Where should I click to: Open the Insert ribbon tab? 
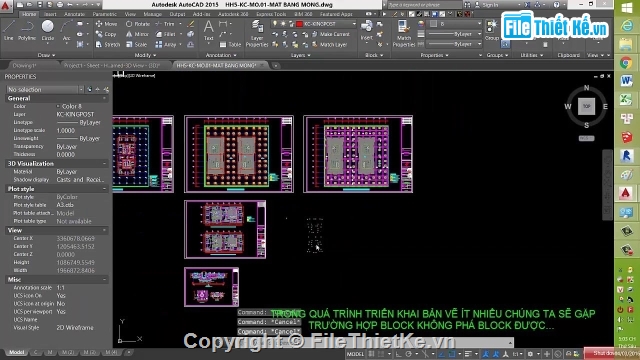[x=50, y=14]
